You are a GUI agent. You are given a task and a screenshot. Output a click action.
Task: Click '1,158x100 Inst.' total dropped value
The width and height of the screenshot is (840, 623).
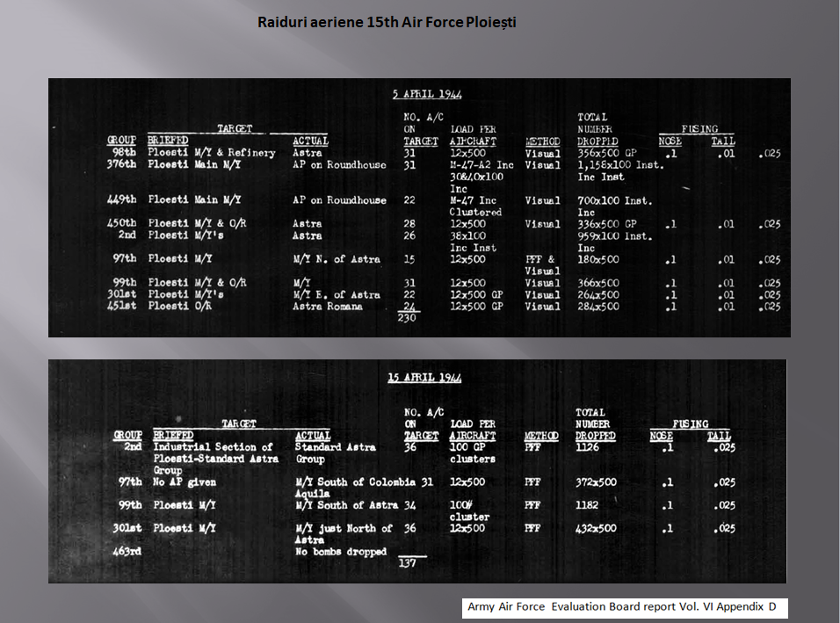coord(620,165)
